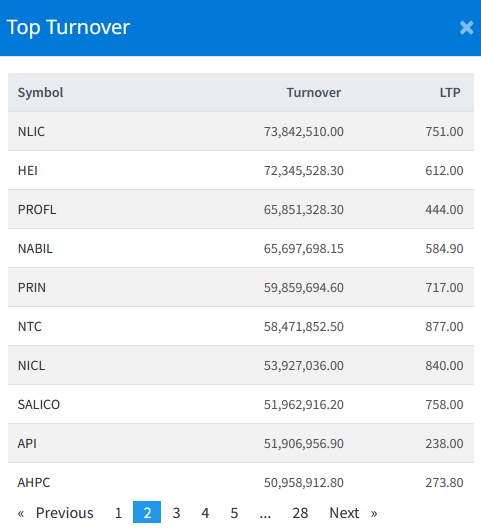This screenshot has width=481, height=532.
Task: Sort by Turnover column header
Action: [314, 93]
